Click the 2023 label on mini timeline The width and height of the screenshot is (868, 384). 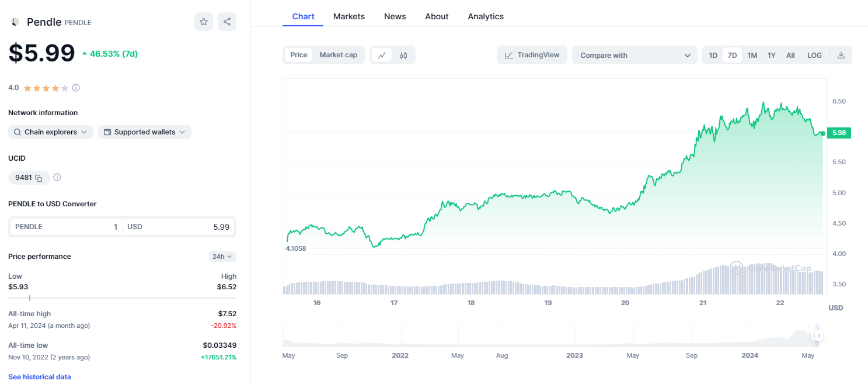574,355
